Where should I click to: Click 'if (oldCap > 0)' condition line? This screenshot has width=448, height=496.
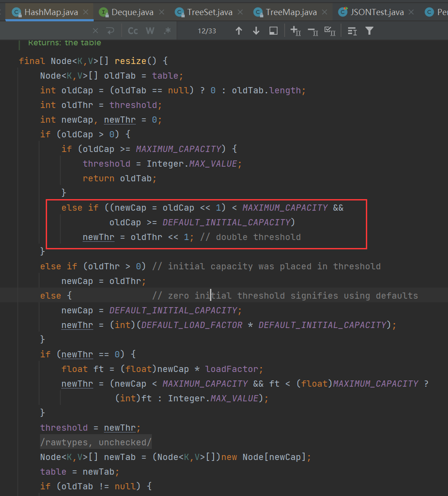[85, 134]
